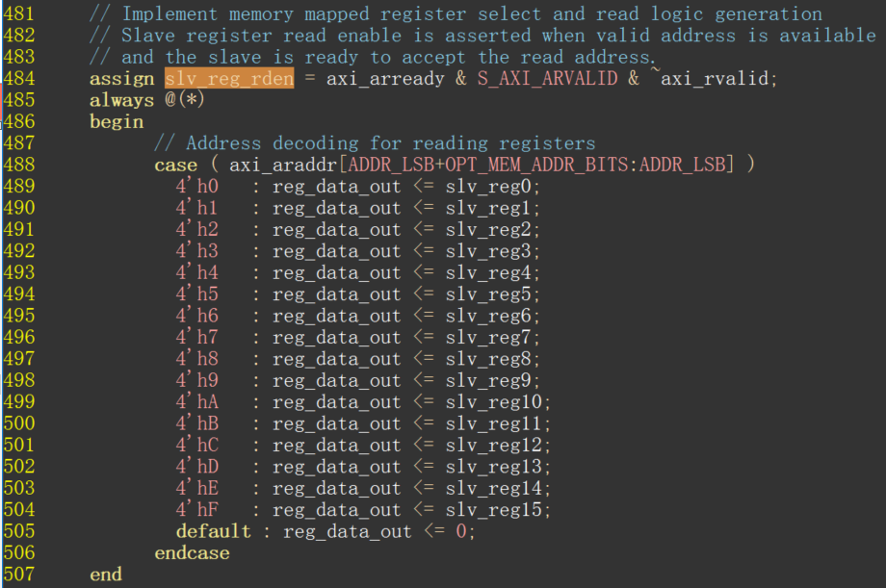Click the axi_arready signal name
The width and height of the screenshot is (886, 588).
pos(385,79)
